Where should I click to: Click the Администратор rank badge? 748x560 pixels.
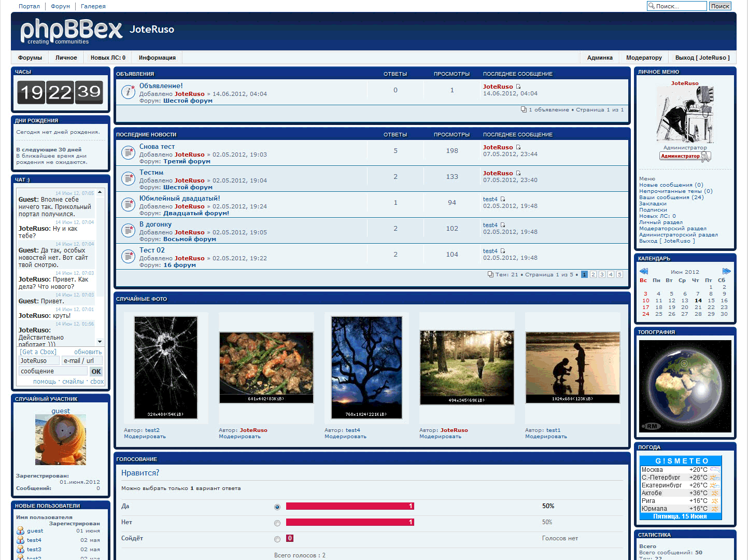[685, 156]
